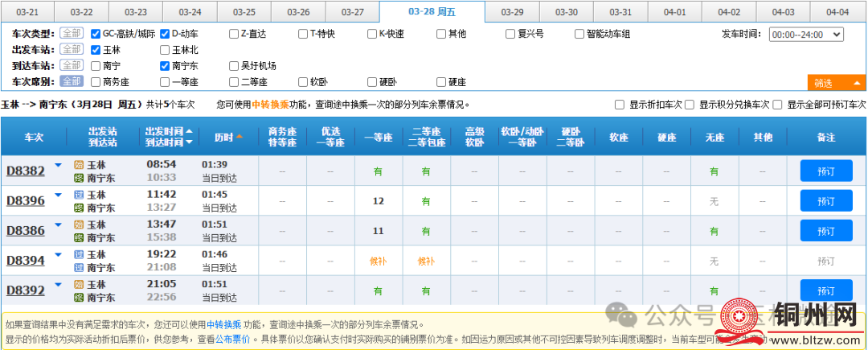Book train D8382 with 预订 button
Screen dimensions: 868x350
tap(826, 171)
